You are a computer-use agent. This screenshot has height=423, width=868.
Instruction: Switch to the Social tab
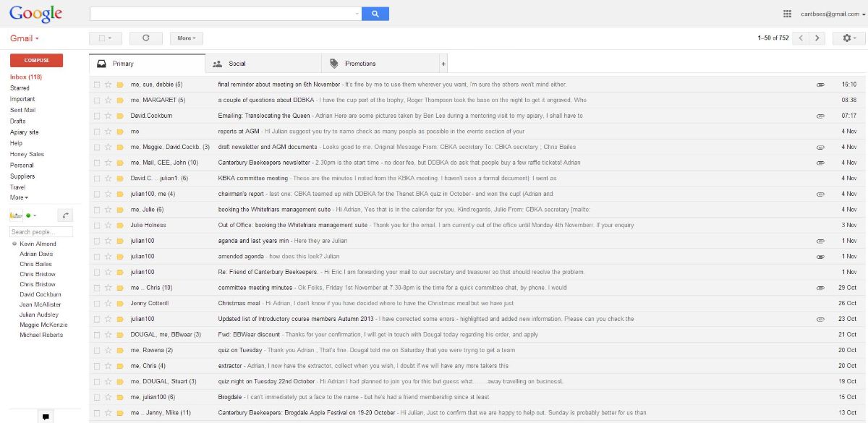point(263,64)
